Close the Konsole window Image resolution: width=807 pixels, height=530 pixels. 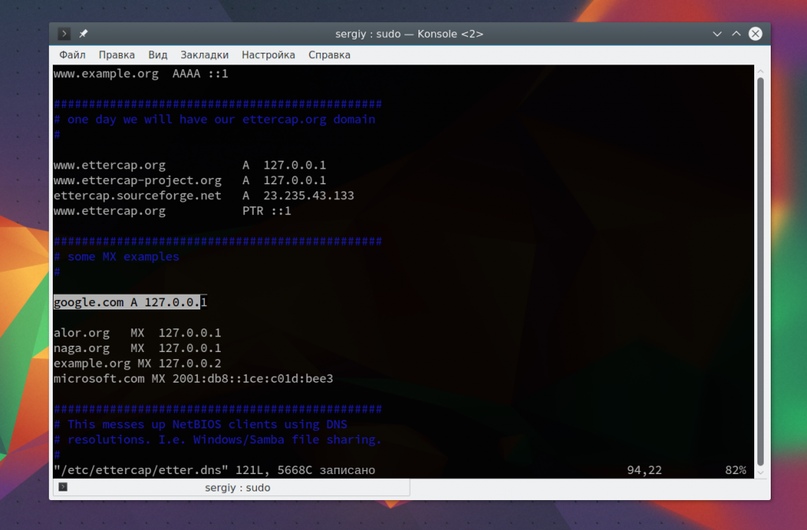tap(755, 34)
